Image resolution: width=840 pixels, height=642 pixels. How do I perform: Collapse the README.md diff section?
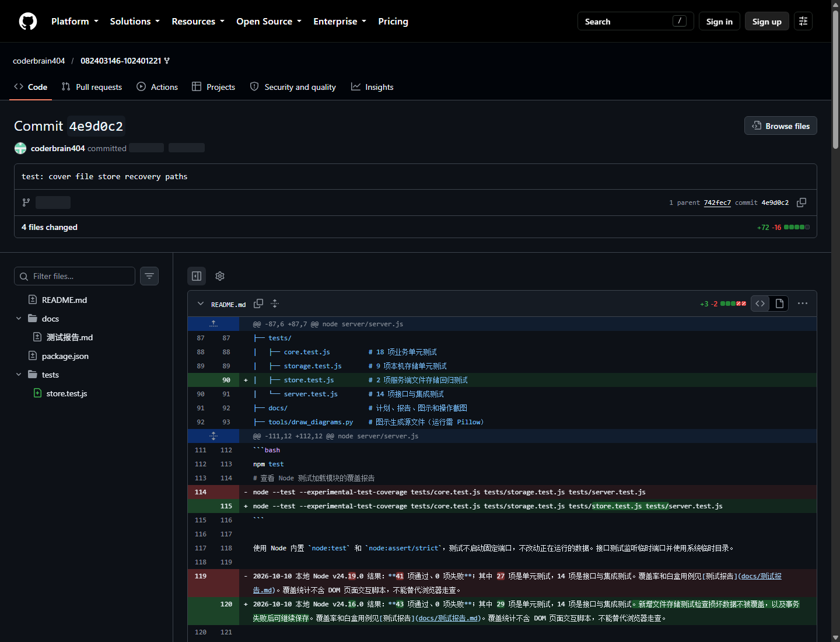[x=201, y=303]
